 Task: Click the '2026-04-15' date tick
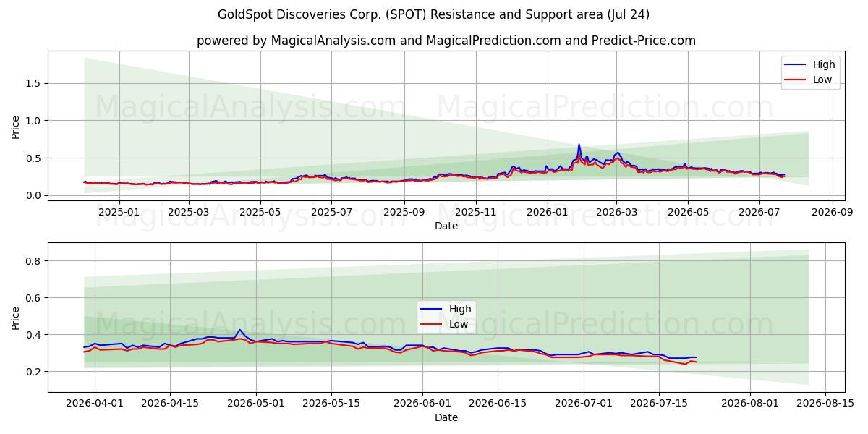pos(170,404)
